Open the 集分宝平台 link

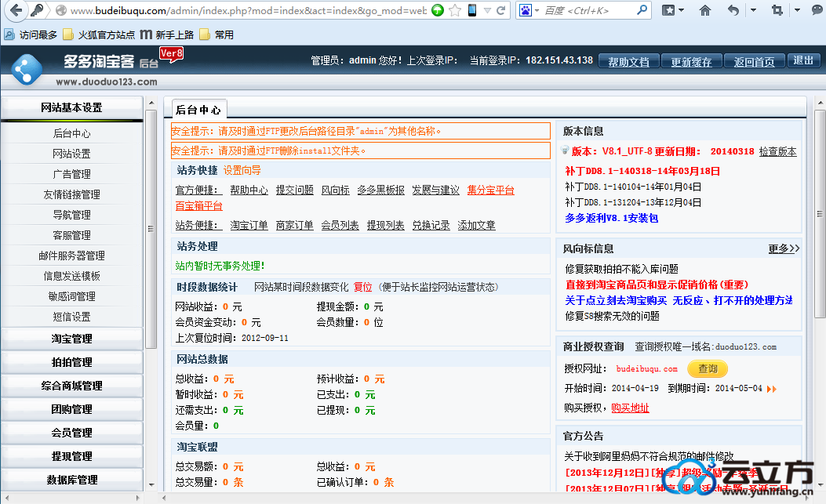pyautogui.click(x=490, y=190)
